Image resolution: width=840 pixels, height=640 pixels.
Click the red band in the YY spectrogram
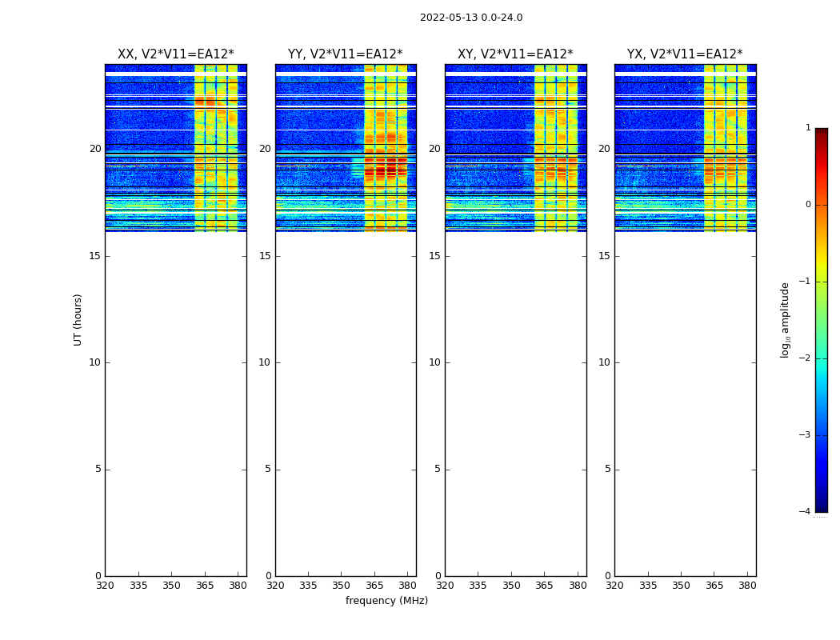(x=386, y=170)
